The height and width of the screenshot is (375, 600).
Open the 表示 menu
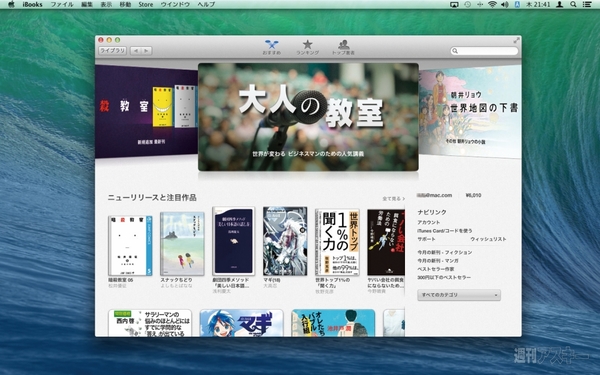tap(106, 4)
